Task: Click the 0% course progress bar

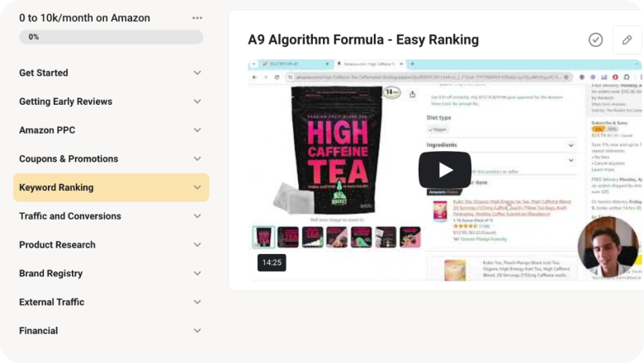Action: (x=111, y=37)
